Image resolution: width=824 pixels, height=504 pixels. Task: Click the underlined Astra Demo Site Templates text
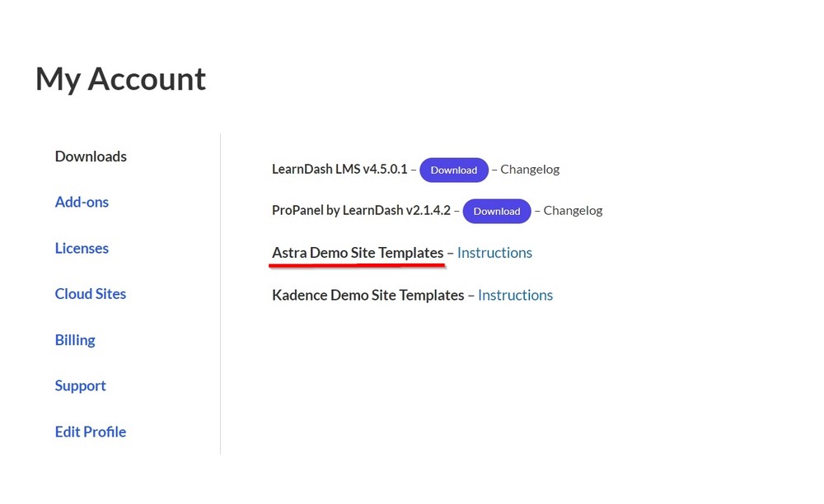(357, 252)
